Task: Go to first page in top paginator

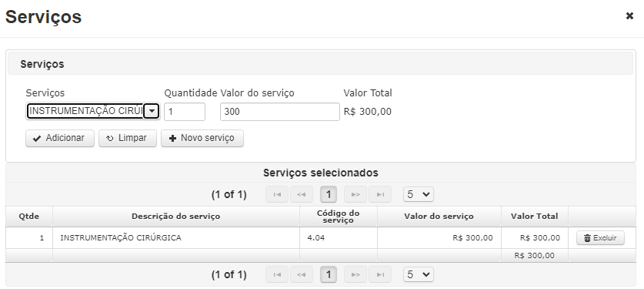Action: (277, 194)
